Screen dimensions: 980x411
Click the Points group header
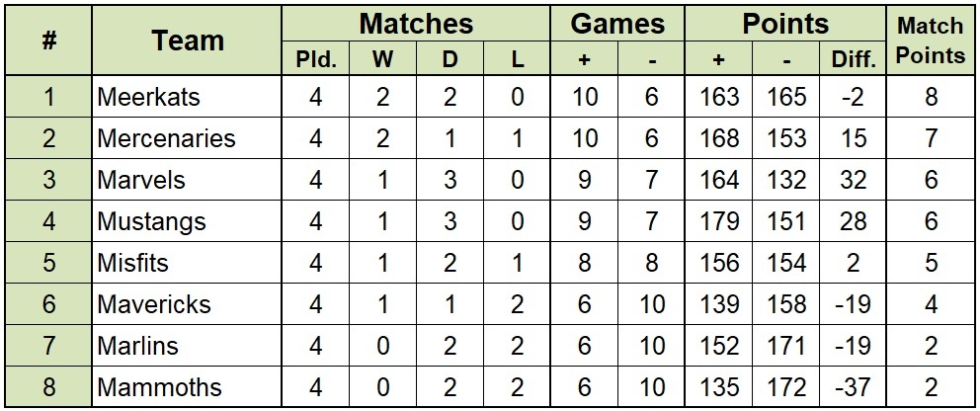[x=785, y=24]
